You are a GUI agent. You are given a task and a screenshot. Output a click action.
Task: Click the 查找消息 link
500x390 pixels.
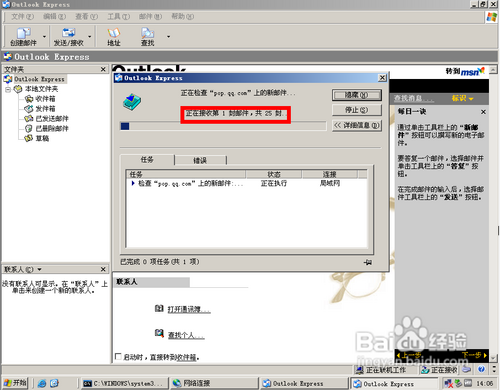[x=414, y=98]
